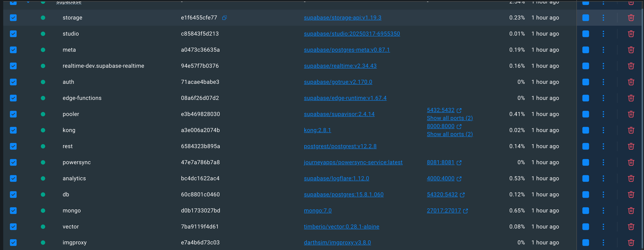Delete the studio container

coord(631,34)
